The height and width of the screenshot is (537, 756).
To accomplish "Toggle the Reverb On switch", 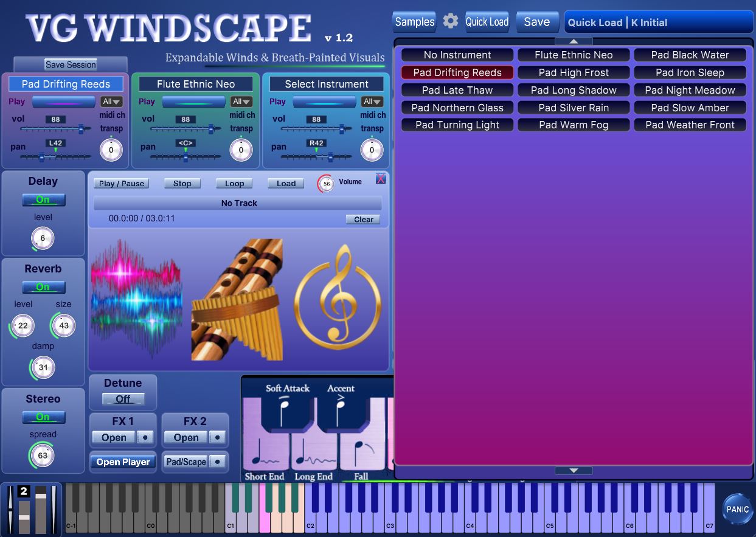I will (x=43, y=287).
